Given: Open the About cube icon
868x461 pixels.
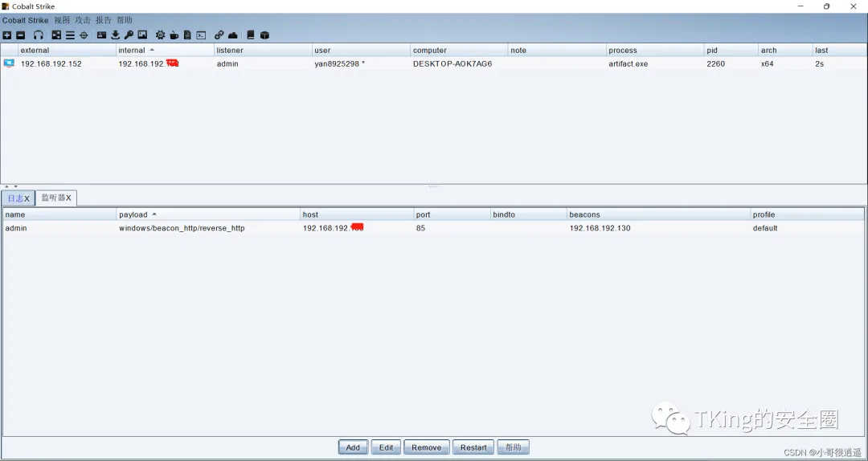Looking at the screenshot, I should (264, 35).
